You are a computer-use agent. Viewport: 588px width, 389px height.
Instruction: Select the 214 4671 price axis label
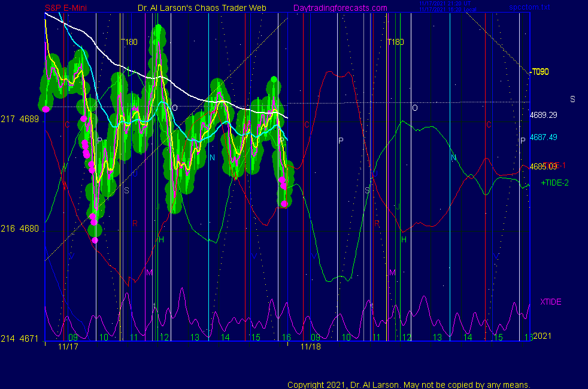click(20, 339)
